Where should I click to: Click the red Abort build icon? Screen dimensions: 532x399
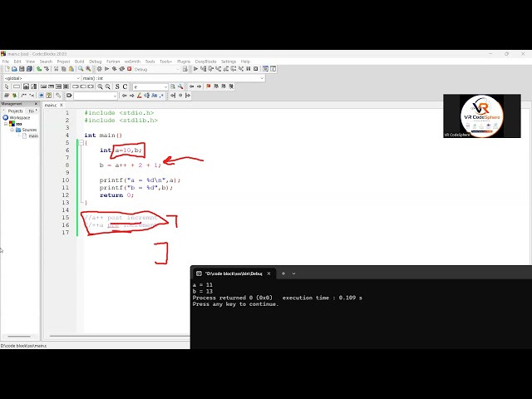point(130,69)
